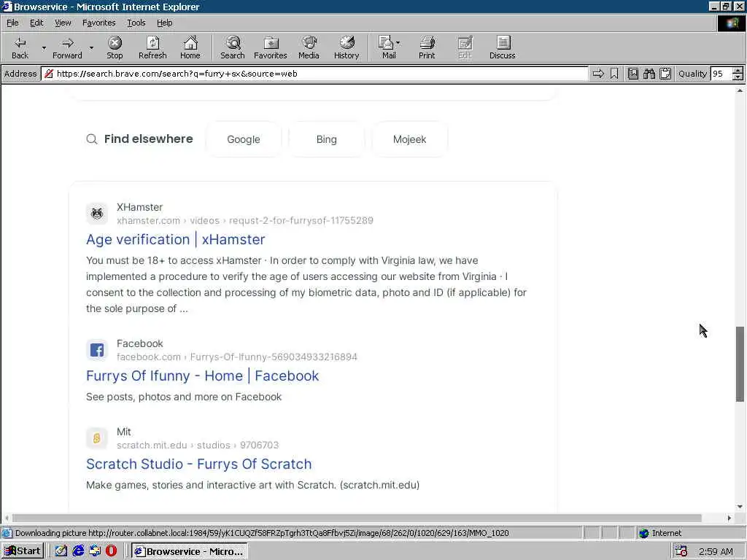The image size is (747, 560).
Task: Click the system tray scheduler icon
Action: pos(681,551)
